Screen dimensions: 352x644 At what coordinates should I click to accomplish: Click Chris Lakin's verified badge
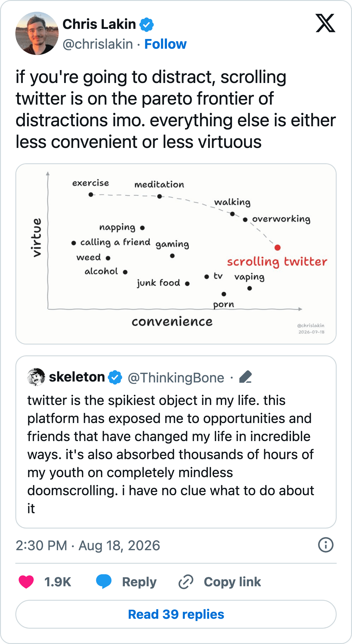coord(147,24)
